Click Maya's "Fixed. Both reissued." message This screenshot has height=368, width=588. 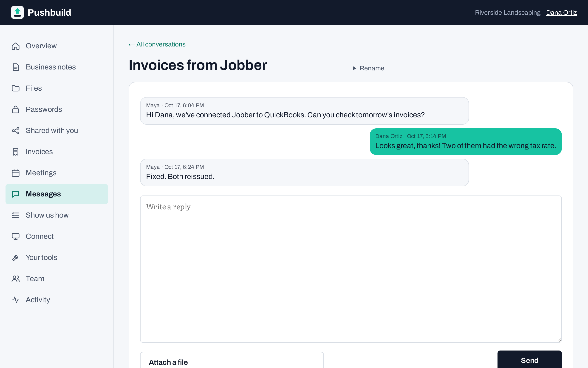coord(304,172)
